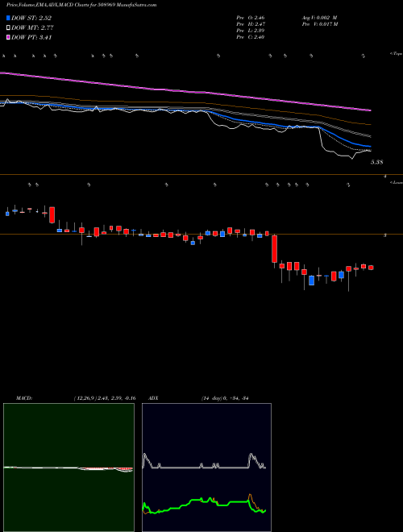Click the ADX '(14 day)' values text
The width and height of the screenshot is (403, 532).
pyautogui.click(x=225, y=398)
